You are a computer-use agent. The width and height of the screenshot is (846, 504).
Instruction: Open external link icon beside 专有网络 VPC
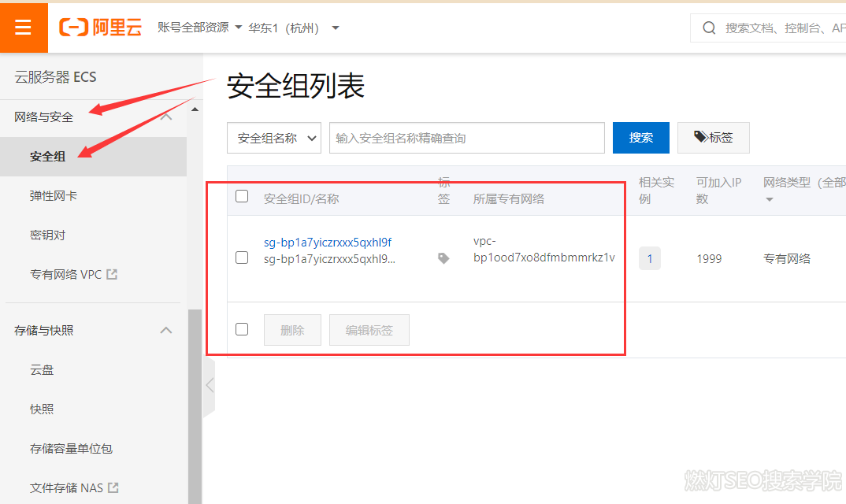[x=112, y=274]
